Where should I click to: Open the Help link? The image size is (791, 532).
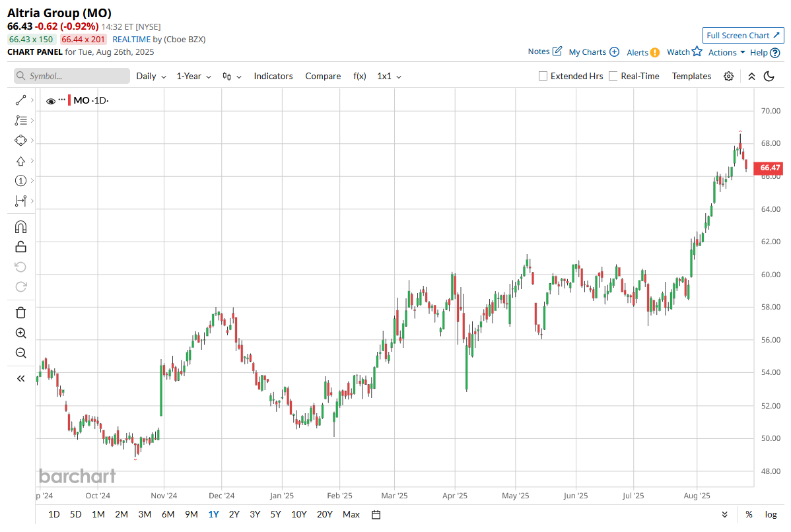pos(765,52)
